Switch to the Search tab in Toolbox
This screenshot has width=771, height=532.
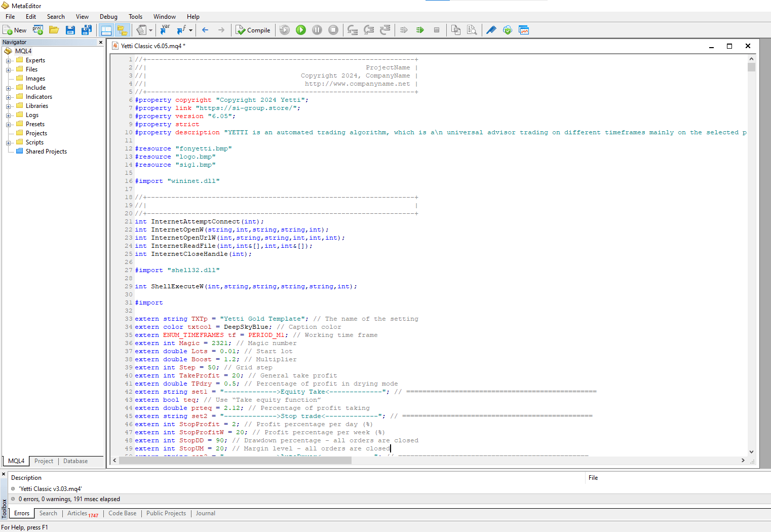point(48,513)
